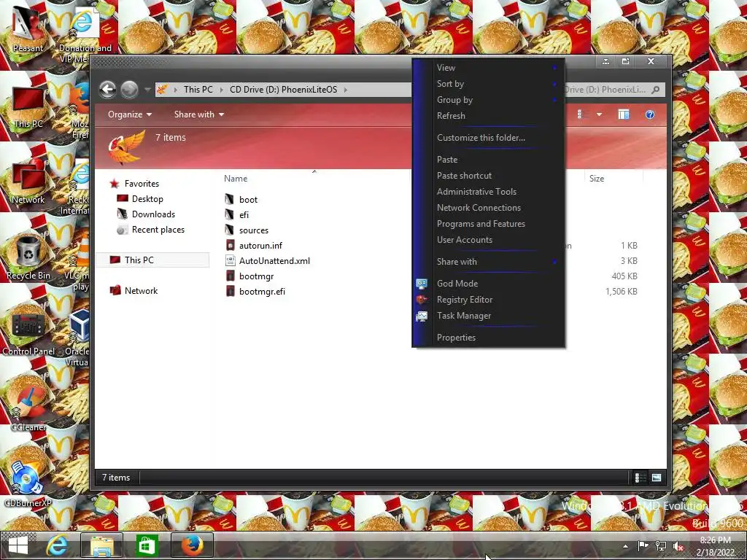747x560 pixels.
Task: Select the boot folder icon
Action: tap(230, 199)
